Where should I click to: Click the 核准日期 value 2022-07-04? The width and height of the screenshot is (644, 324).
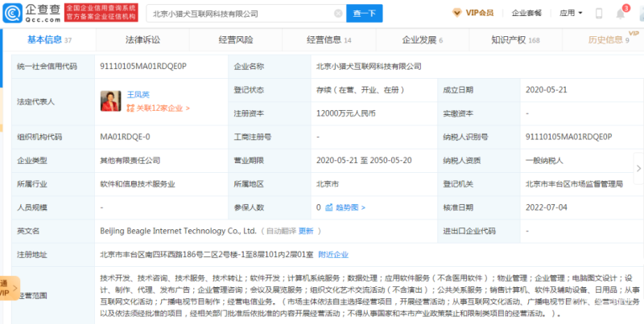547,207
